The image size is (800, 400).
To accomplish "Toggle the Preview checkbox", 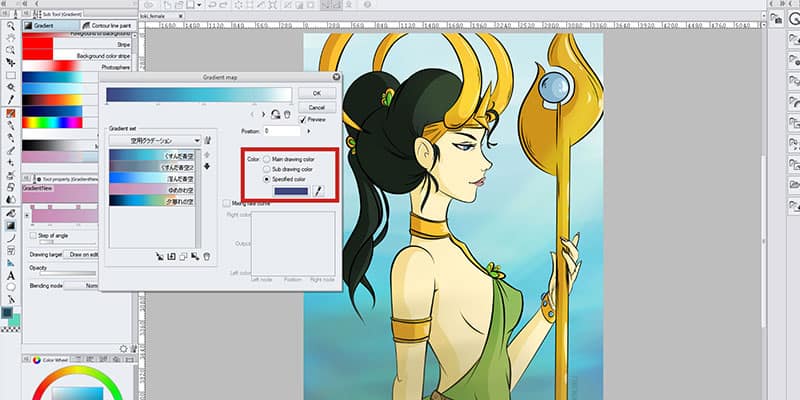I will click(x=302, y=119).
